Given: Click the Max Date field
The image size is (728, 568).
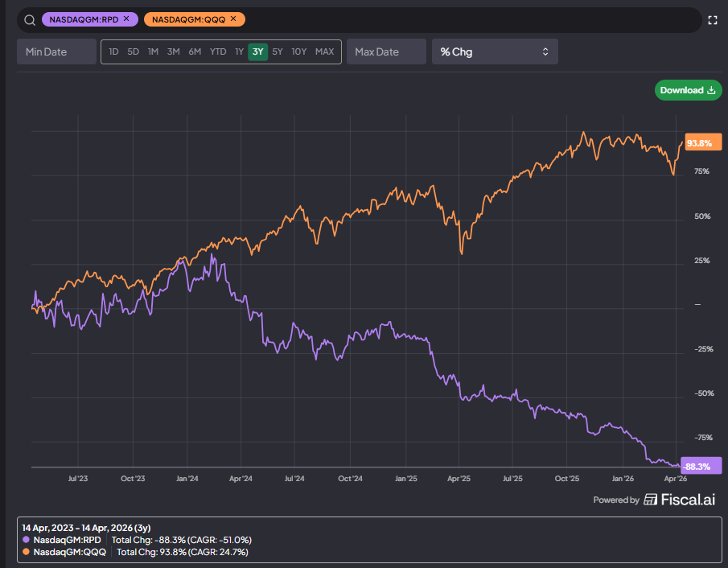Looking at the screenshot, I should pyautogui.click(x=386, y=51).
